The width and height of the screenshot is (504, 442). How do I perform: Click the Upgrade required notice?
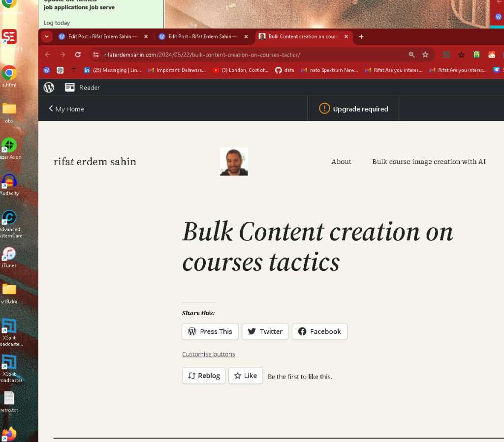click(353, 109)
